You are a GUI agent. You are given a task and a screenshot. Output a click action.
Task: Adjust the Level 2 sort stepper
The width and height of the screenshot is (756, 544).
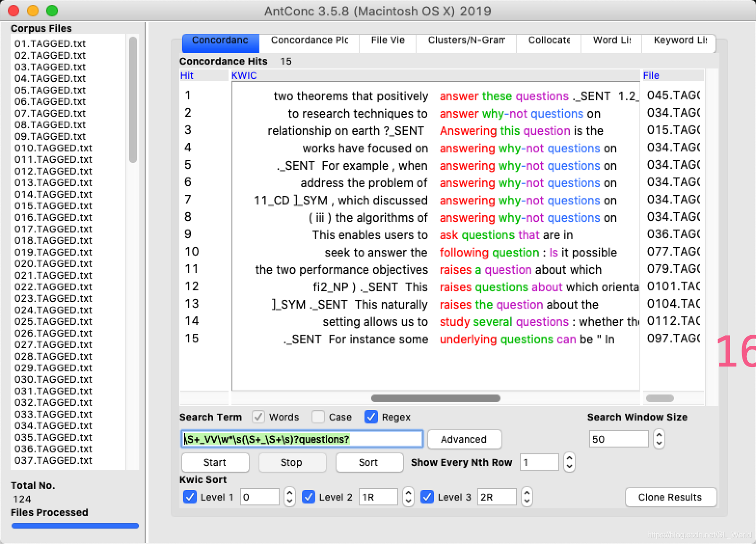[x=408, y=497]
